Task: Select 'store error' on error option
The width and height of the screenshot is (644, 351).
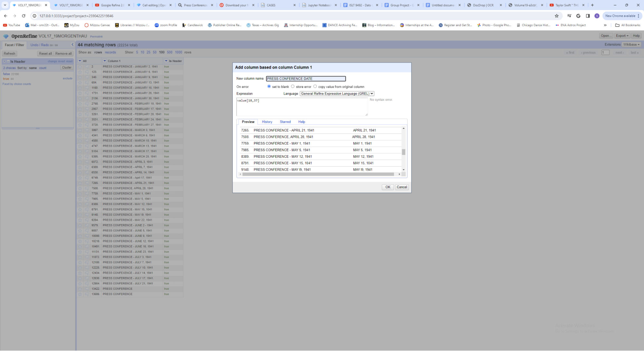Action: coord(293,86)
